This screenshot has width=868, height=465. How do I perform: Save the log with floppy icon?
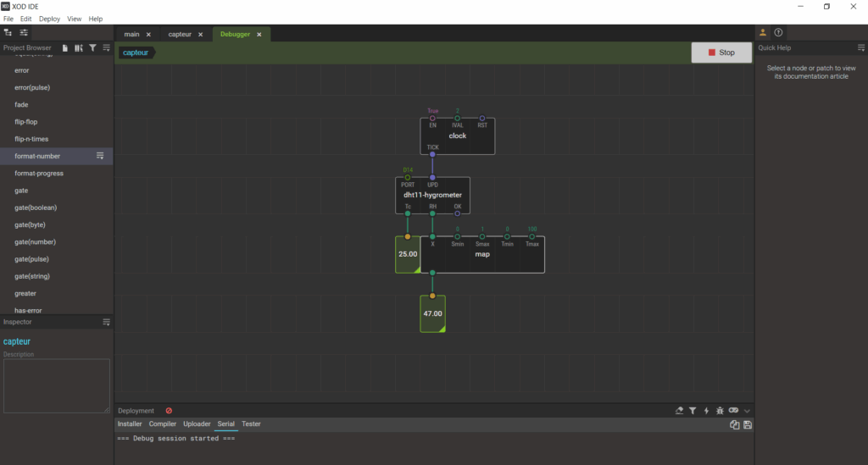pyautogui.click(x=748, y=424)
